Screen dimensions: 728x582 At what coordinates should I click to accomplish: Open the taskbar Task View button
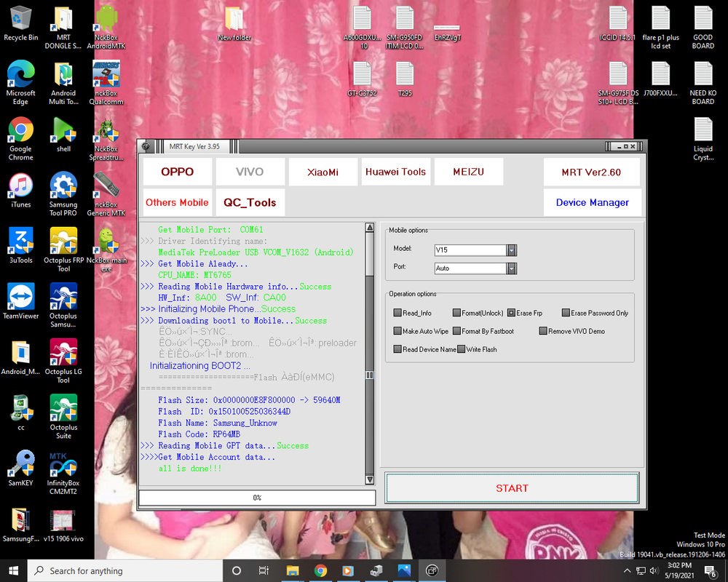click(x=264, y=571)
